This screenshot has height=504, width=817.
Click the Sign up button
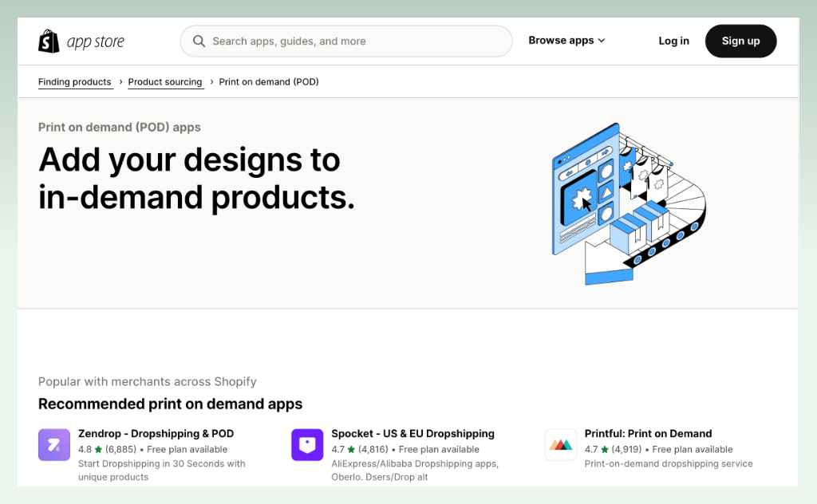point(740,41)
